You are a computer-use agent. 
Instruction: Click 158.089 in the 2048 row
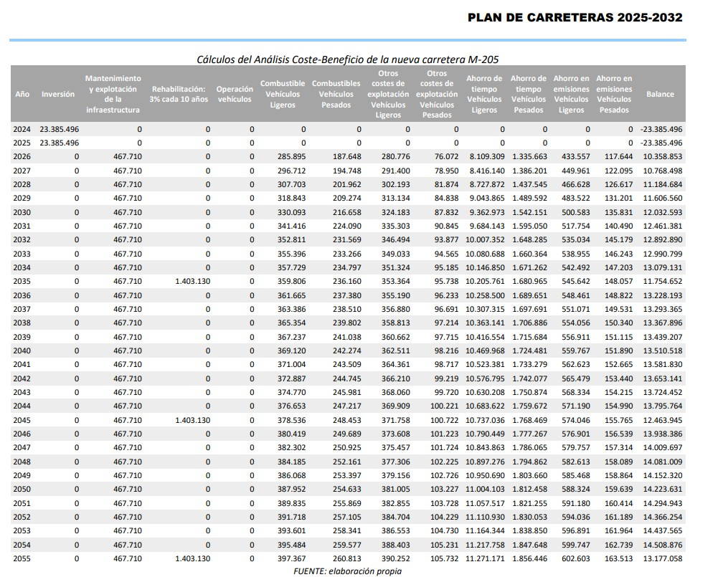tap(618, 462)
